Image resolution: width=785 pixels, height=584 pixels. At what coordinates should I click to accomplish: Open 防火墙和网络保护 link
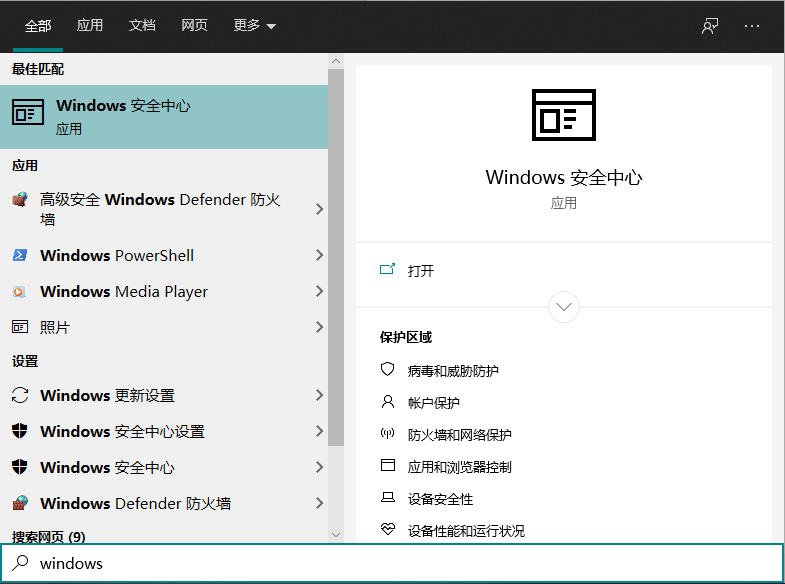(459, 435)
